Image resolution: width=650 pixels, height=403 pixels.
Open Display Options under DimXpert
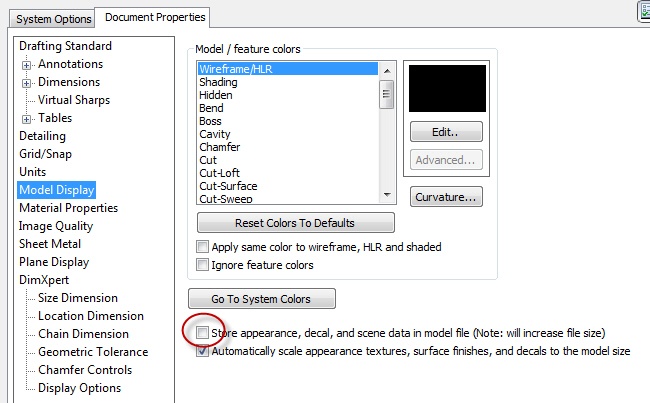coord(80,388)
